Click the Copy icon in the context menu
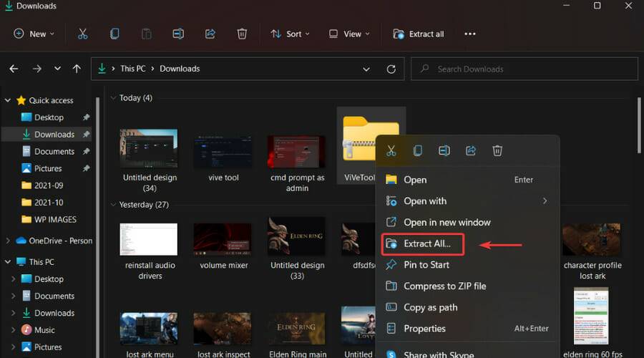Viewport: 644px width, 358px height. pyautogui.click(x=418, y=150)
